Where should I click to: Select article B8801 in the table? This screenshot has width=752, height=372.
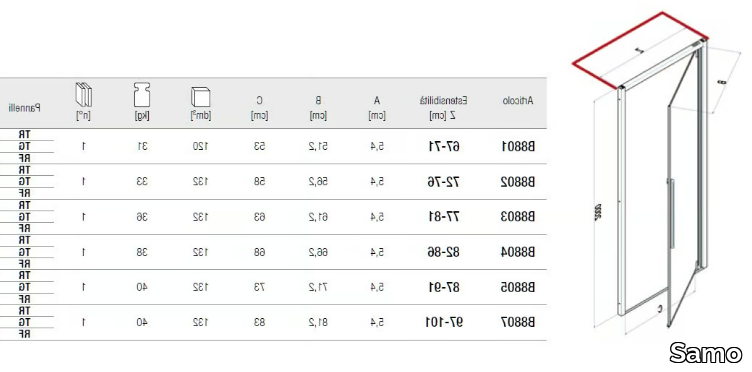coord(518,146)
